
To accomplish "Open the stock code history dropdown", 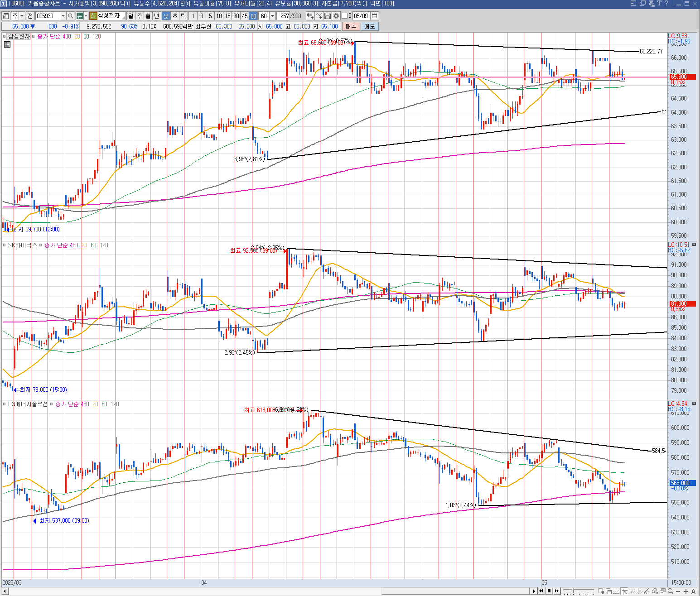I will pyautogui.click(x=63, y=16).
